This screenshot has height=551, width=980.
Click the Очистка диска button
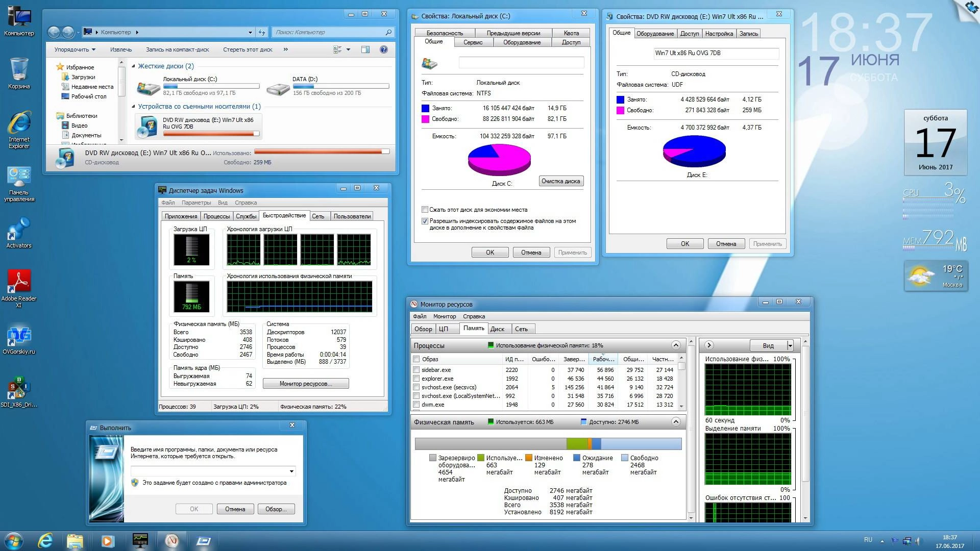[x=560, y=181]
